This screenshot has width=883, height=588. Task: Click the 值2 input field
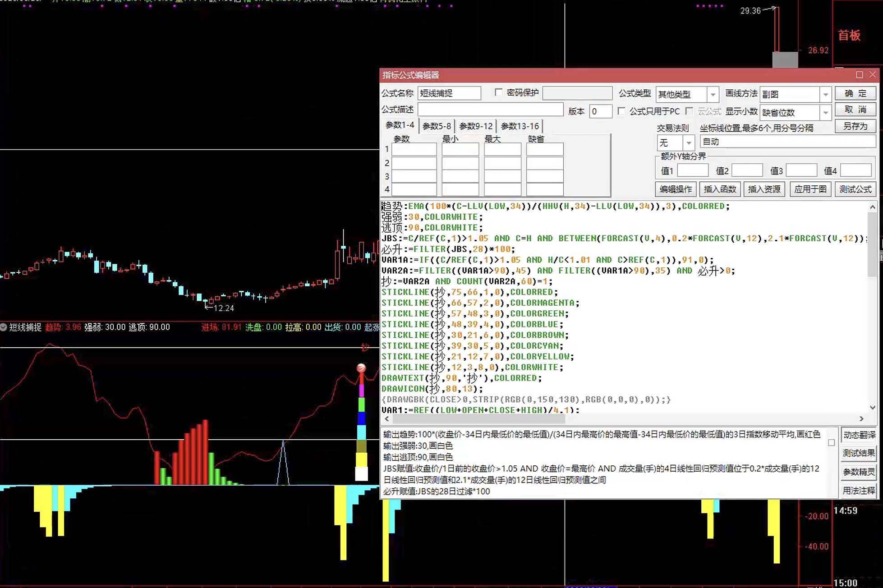tap(747, 170)
